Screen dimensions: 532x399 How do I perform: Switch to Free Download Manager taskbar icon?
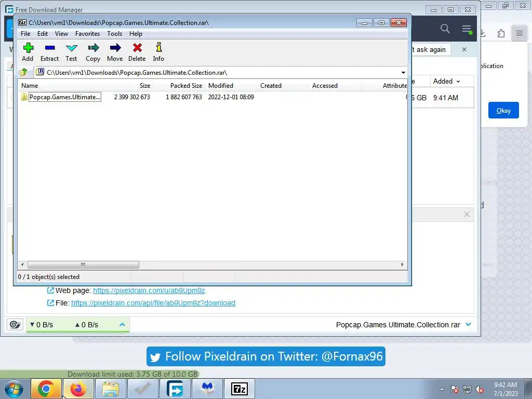click(175, 389)
